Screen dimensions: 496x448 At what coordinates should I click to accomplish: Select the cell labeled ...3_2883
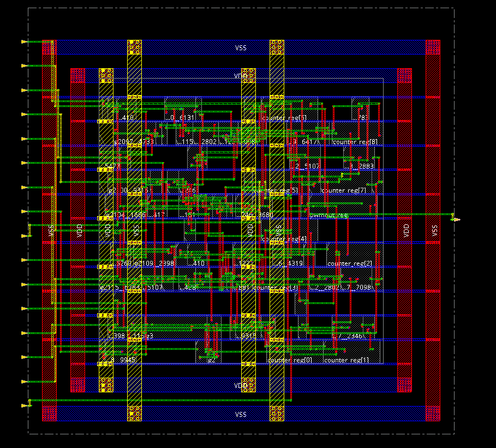(x=358, y=166)
